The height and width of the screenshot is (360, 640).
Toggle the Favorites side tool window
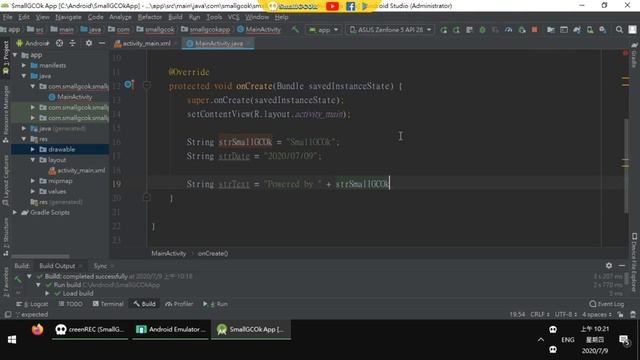[5, 283]
